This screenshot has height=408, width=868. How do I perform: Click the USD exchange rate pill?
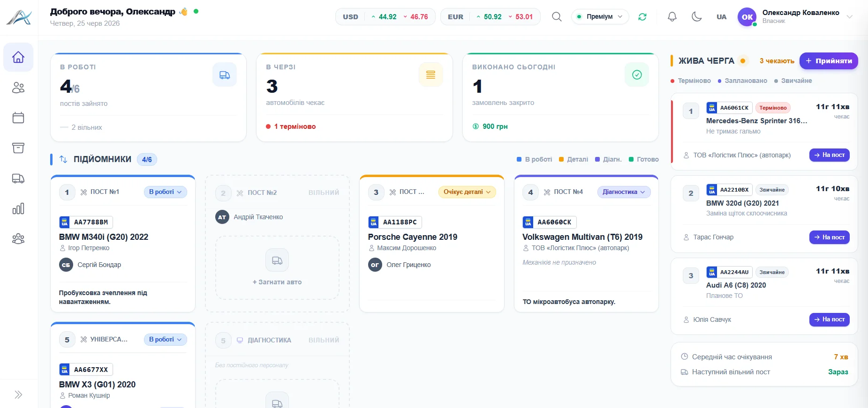coord(385,17)
